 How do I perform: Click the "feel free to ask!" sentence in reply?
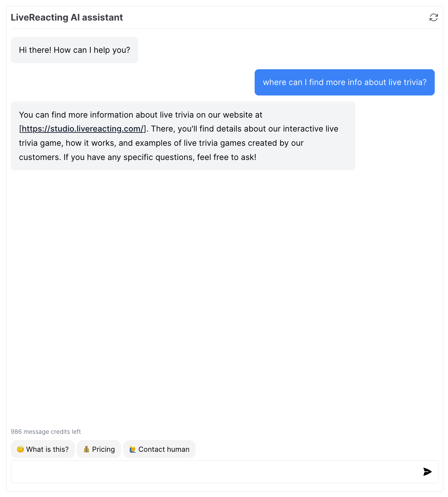tap(227, 157)
